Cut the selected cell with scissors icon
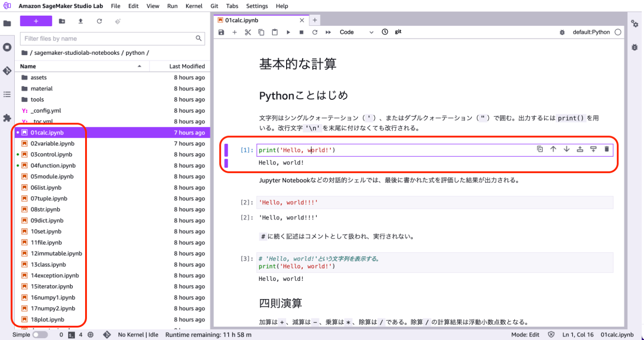 (x=248, y=32)
